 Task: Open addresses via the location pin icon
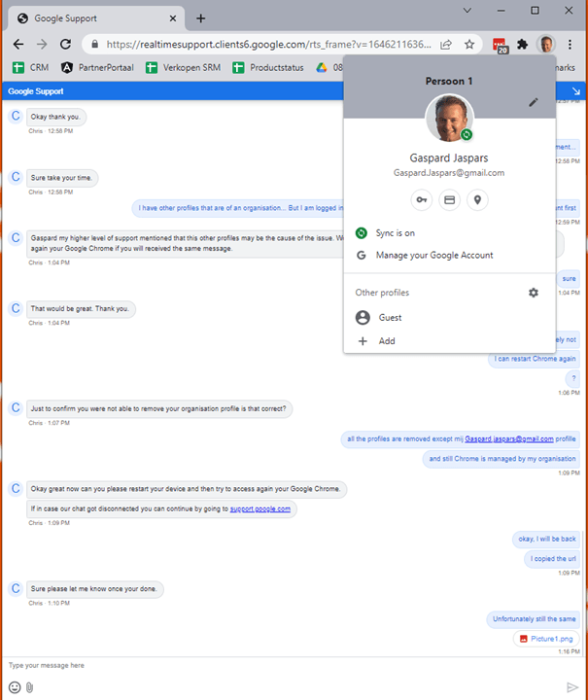coord(477,200)
